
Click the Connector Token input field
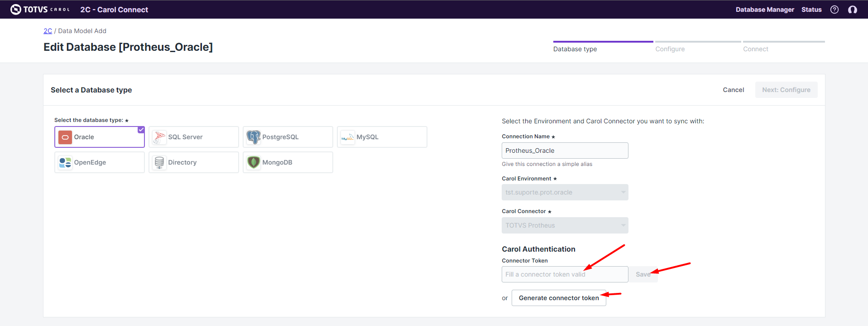(x=565, y=274)
